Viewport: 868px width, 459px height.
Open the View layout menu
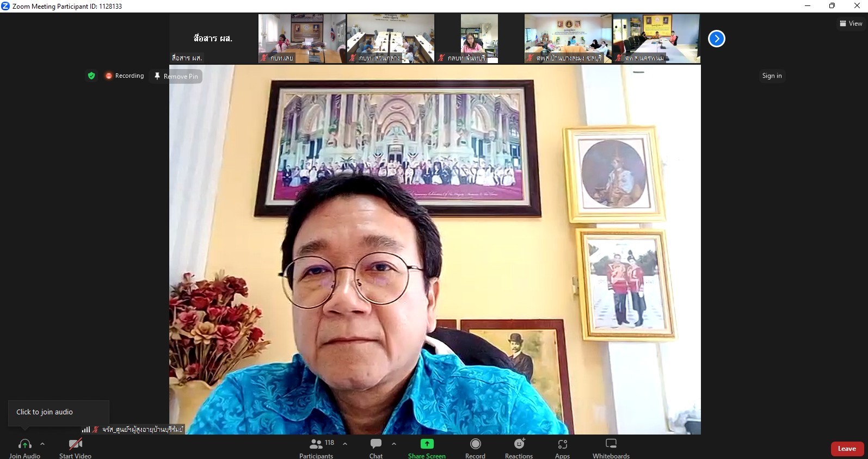(x=851, y=23)
